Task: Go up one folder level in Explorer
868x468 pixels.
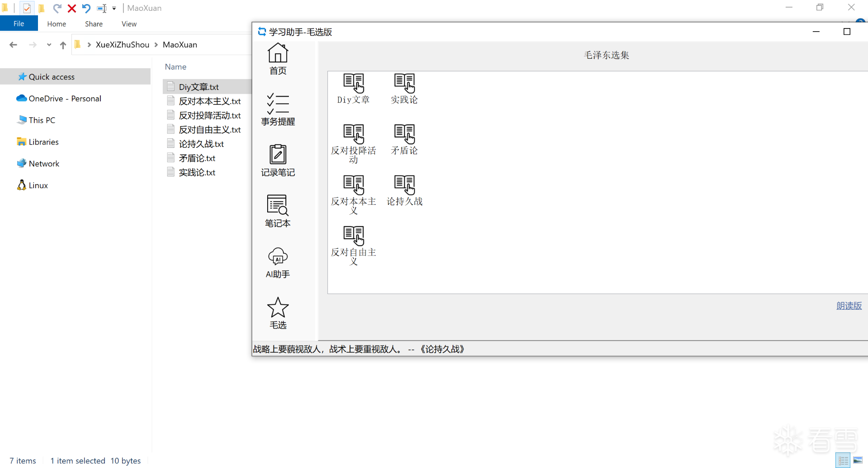Action: (63, 45)
